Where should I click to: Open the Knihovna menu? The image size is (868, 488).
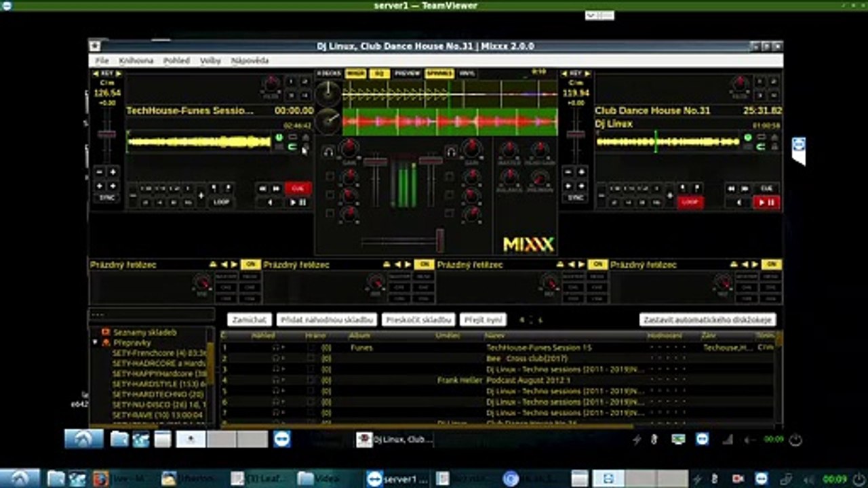[x=136, y=60]
